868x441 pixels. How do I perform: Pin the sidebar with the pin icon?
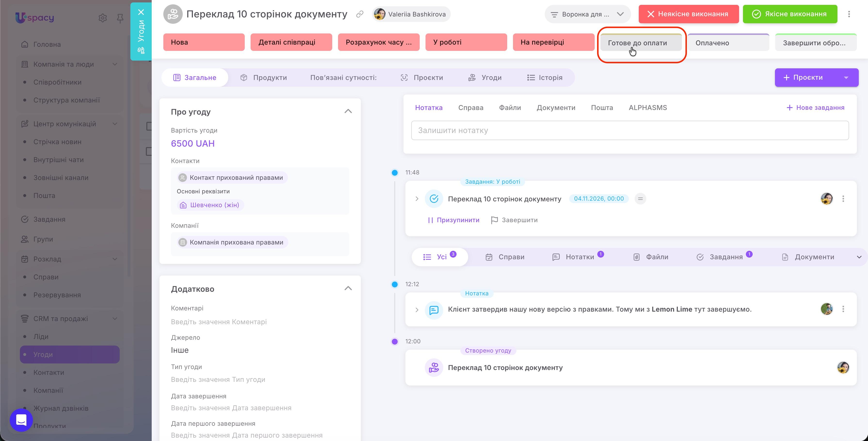point(120,18)
